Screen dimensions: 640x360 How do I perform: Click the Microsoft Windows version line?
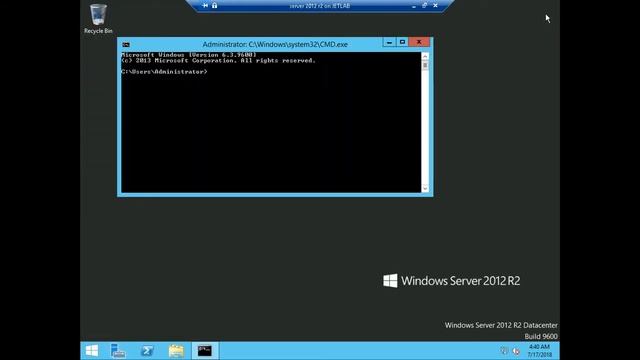tap(189, 55)
